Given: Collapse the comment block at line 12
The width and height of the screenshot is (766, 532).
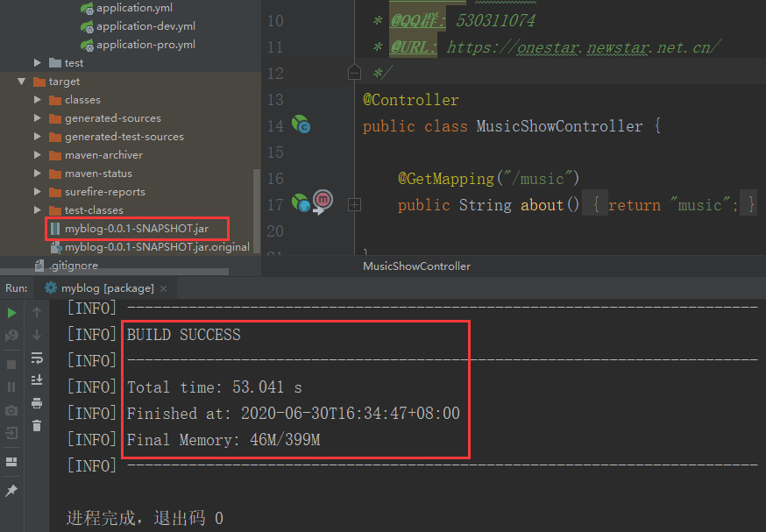Looking at the screenshot, I should point(354,73).
